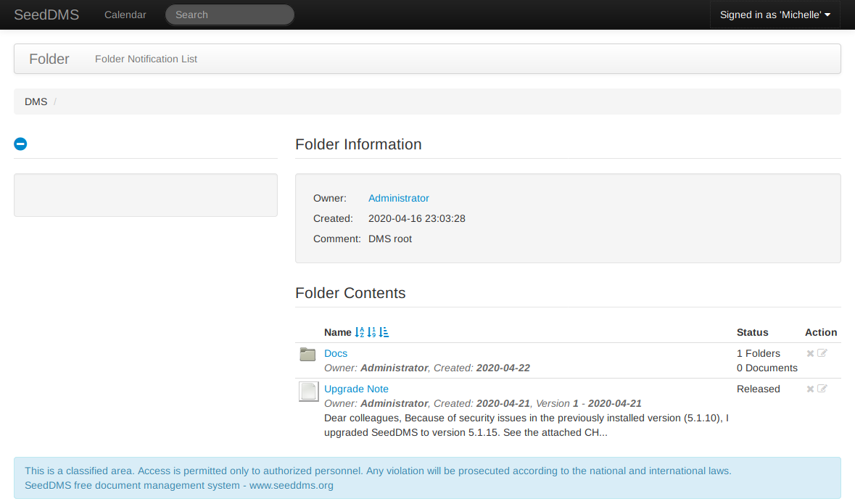Sort folder contents by numeric sequence
855x504 pixels.
click(371, 333)
